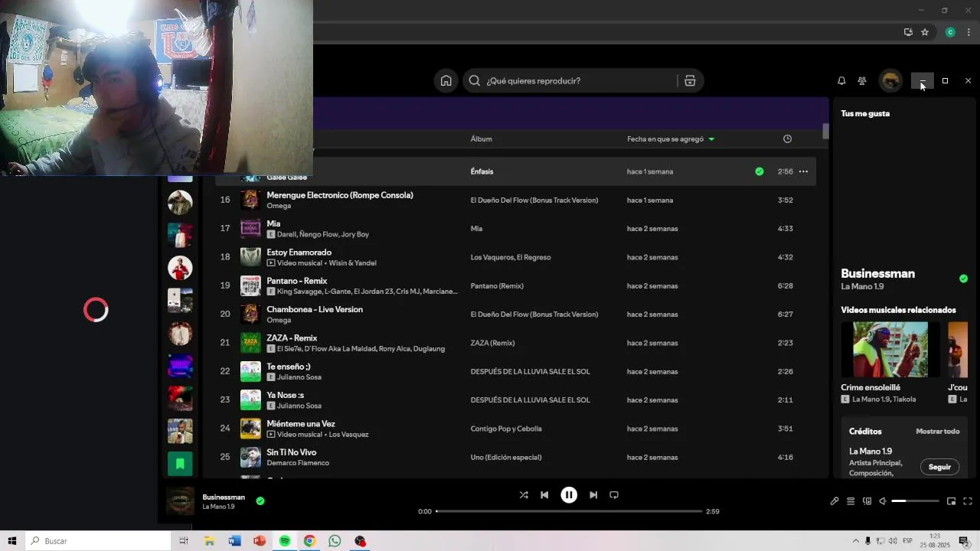Open bookmark playlist in sidebar
Screen dimensions: 980x551
click(180, 463)
